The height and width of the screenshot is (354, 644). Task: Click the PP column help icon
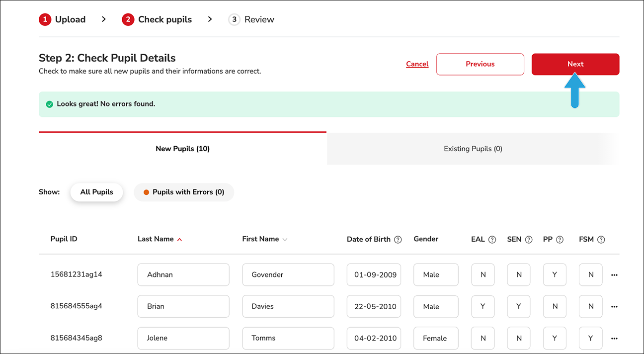click(561, 239)
